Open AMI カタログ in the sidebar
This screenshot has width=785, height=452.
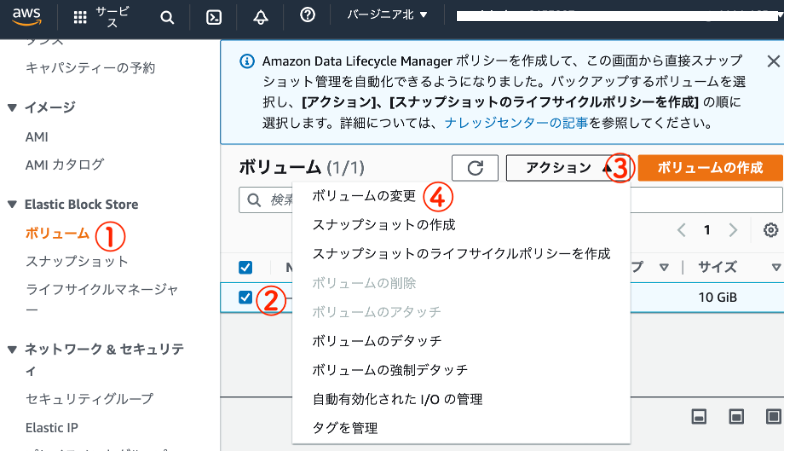[x=65, y=164]
